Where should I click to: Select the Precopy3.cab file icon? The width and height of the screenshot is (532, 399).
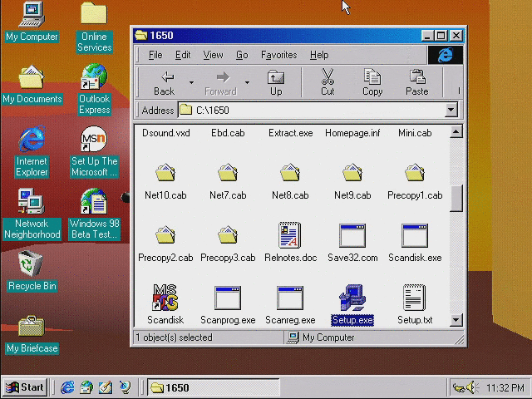[x=228, y=234]
